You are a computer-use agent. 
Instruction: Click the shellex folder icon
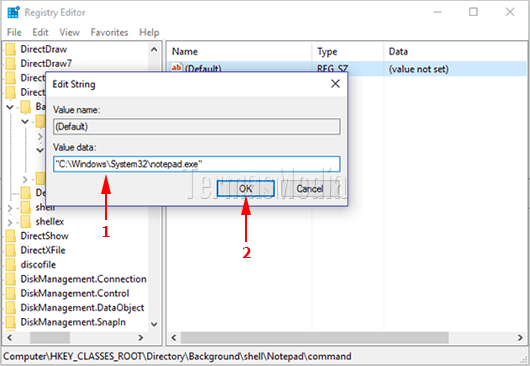26,222
